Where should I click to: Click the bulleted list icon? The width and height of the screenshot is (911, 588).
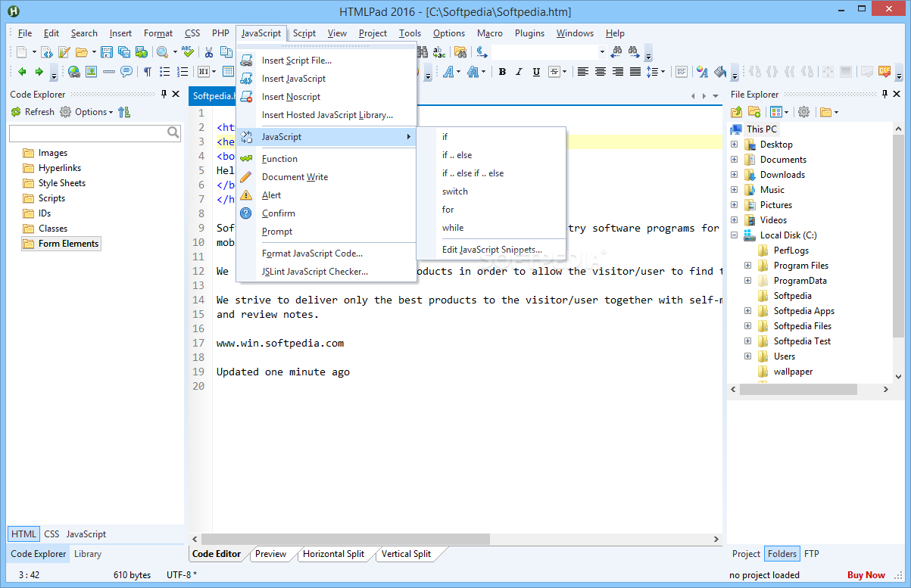165,72
